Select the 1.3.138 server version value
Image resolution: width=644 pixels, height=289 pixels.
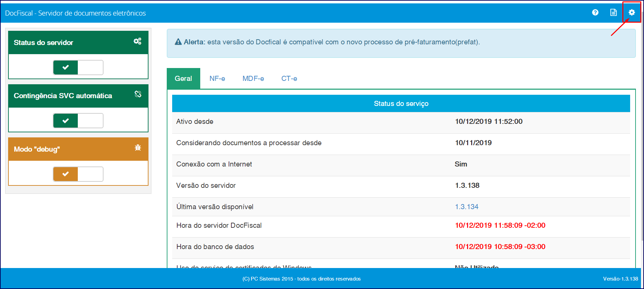tap(467, 185)
